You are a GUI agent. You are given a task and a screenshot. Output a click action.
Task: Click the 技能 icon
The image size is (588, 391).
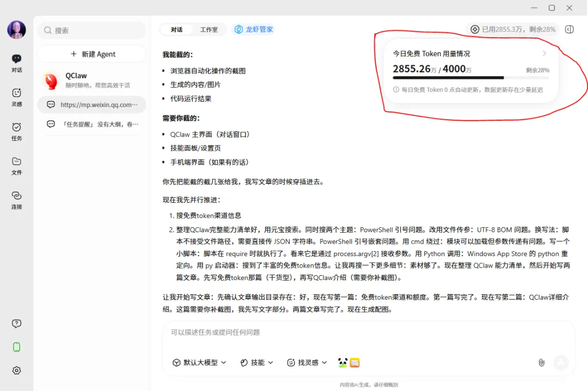click(244, 363)
